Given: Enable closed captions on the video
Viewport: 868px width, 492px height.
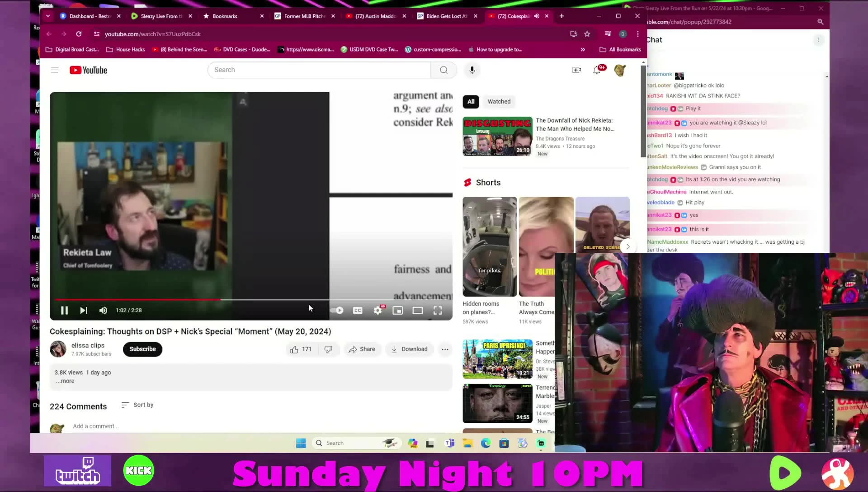Looking at the screenshot, I should point(357,310).
